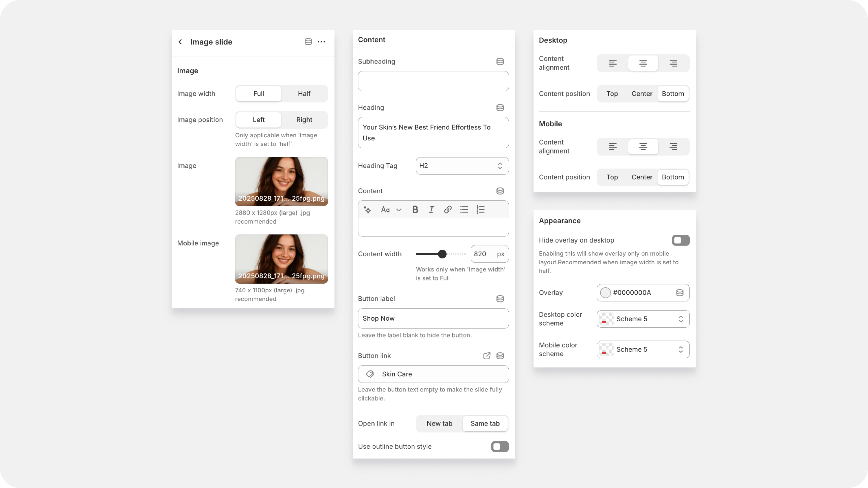The height and width of the screenshot is (488, 868).
Task: Go back from Image slide panel
Action: (x=180, y=42)
